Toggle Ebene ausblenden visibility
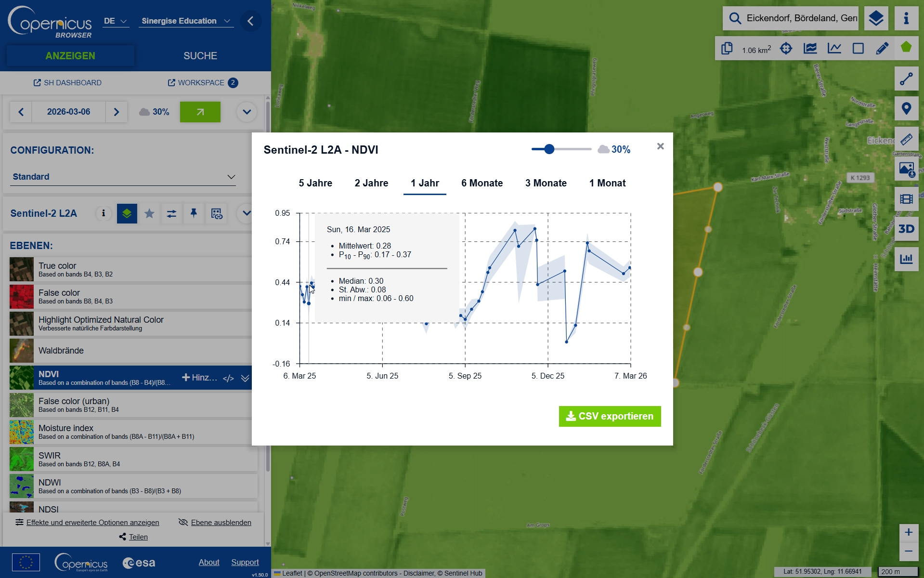The width and height of the screenshot is (924, 578). click(x=215, y=523)
